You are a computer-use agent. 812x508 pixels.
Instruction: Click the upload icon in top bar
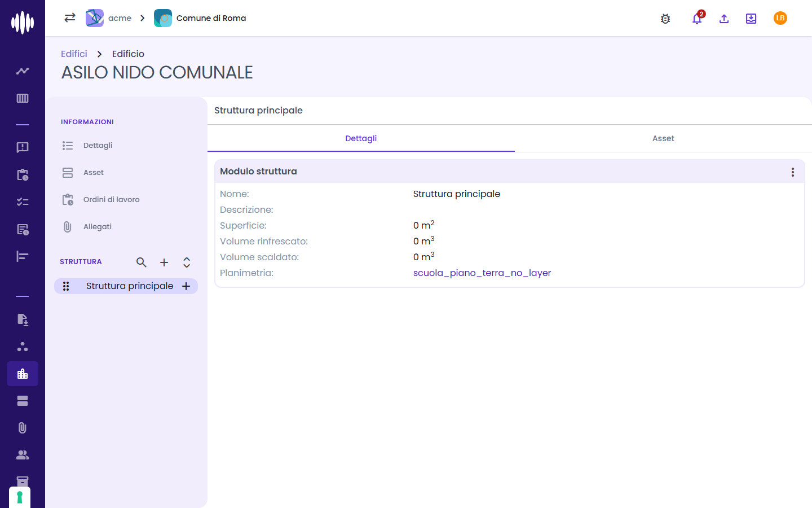(724, 19)
